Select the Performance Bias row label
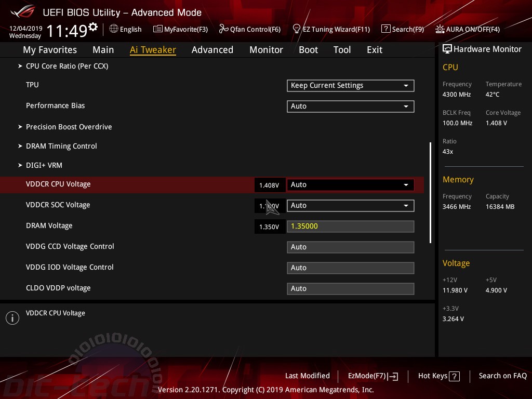The height and width of the screenshot is (399, 532). click(x=55, y=105)
